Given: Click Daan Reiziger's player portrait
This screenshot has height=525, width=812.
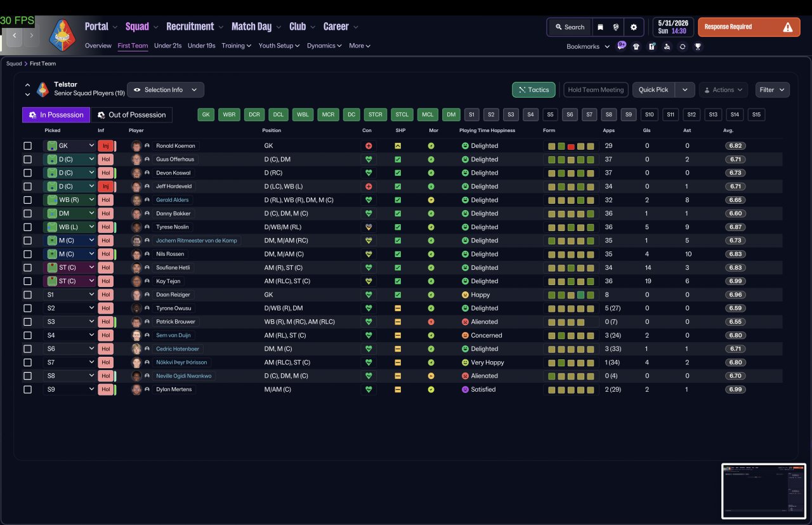Looking at the screenshot, I should pos(136,295).
